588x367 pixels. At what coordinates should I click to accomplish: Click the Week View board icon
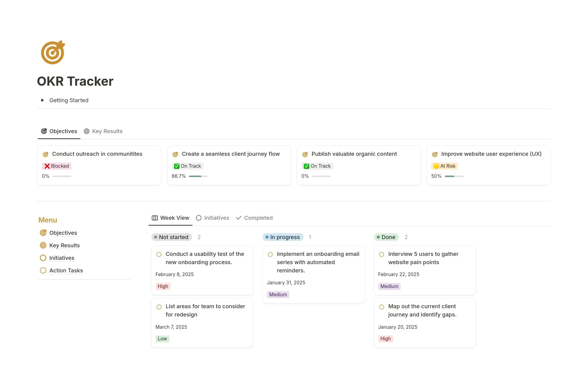point(155,218)
